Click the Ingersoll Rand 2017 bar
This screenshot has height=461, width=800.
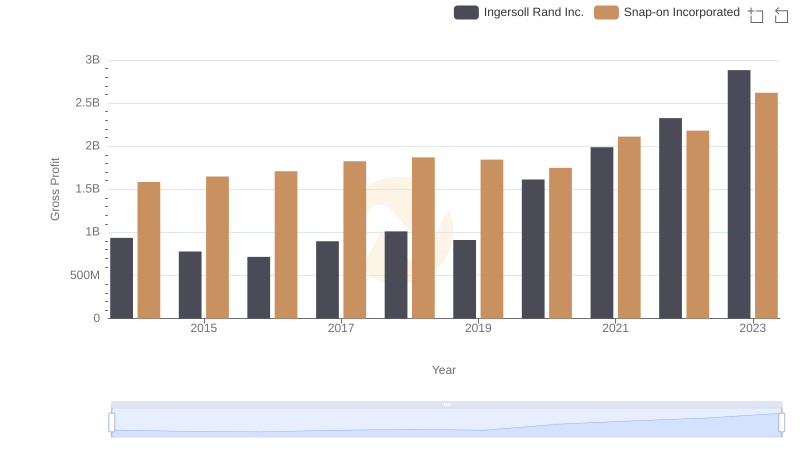coord(327,280)
